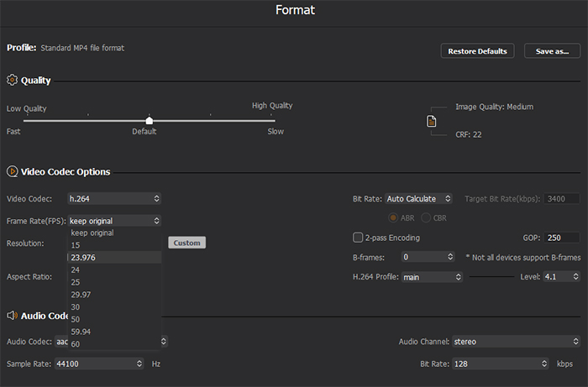Collapse the Frame Rate keep original dropdown
Screen dimensions: 588x387
tap(114, 221)
